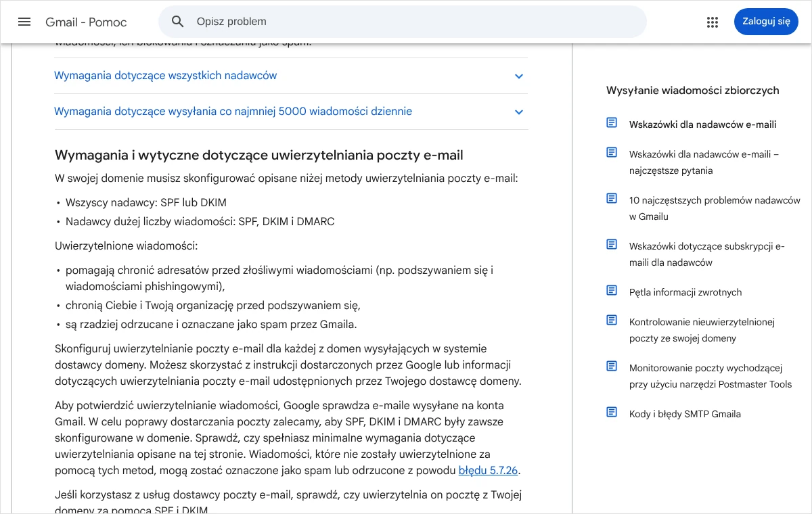Open Kody i błędy SMTP Gmaila
Viewport: 812px width, 514px height.
click(x=685, y=414)
